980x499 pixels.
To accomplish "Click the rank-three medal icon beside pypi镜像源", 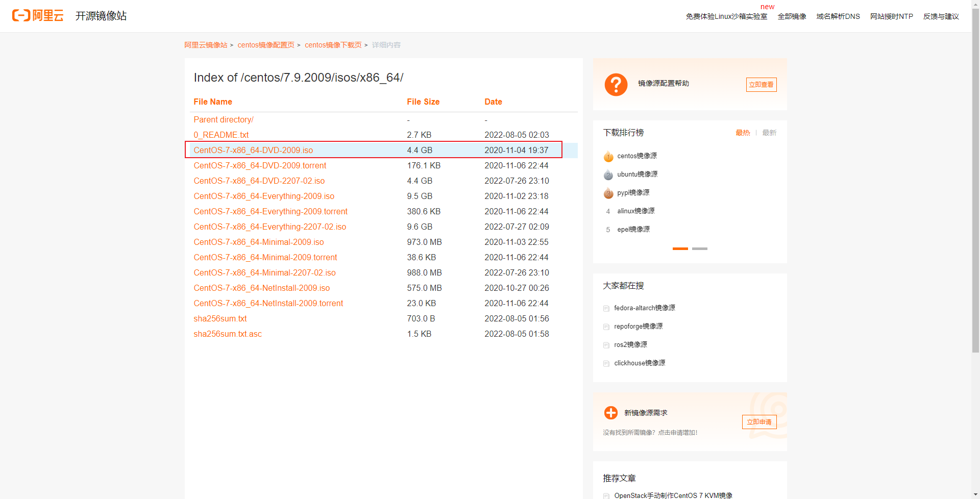I will (x=608, y=193).
